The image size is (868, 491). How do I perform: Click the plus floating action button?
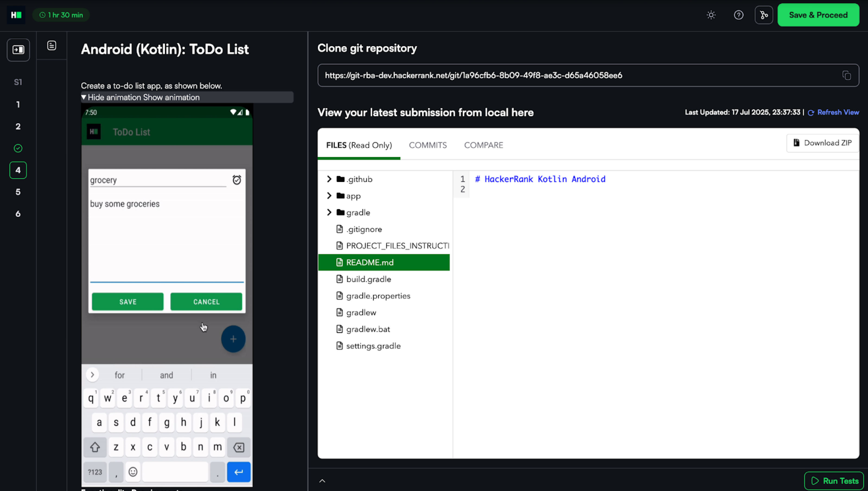(x=233, y=339)
